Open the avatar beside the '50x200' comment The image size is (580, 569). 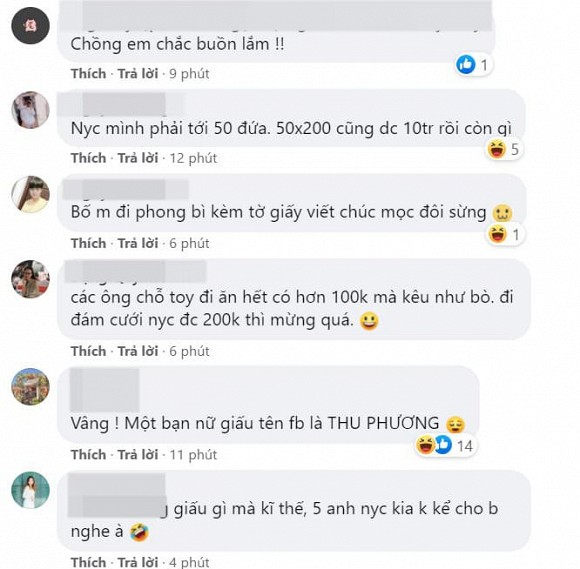(30, 110)
